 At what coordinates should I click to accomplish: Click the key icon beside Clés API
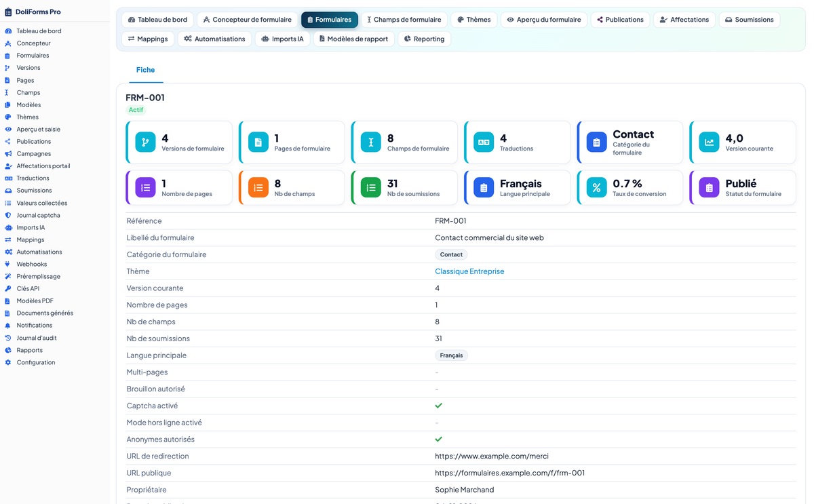coord(8,289)
